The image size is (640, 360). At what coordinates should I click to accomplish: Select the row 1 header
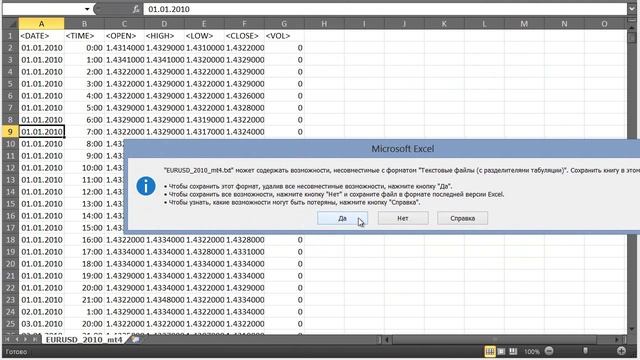10,36
